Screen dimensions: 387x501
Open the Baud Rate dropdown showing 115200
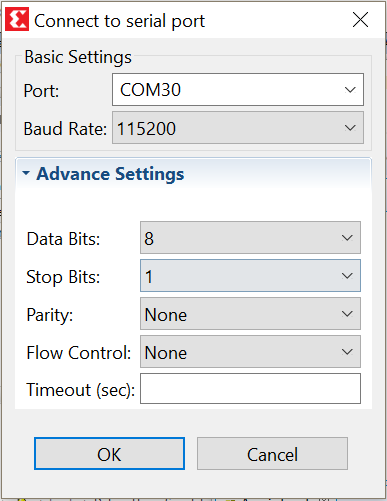coord(238,128)
